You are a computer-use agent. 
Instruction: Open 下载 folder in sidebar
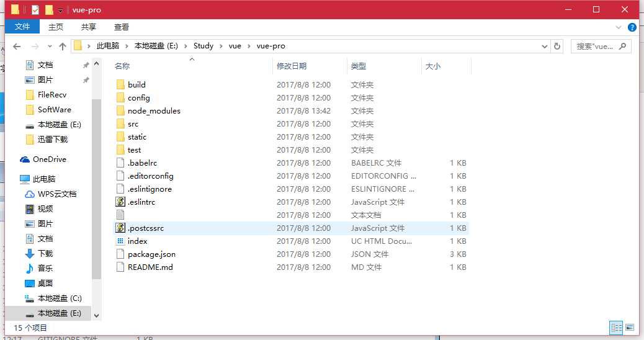coord(39,253)
